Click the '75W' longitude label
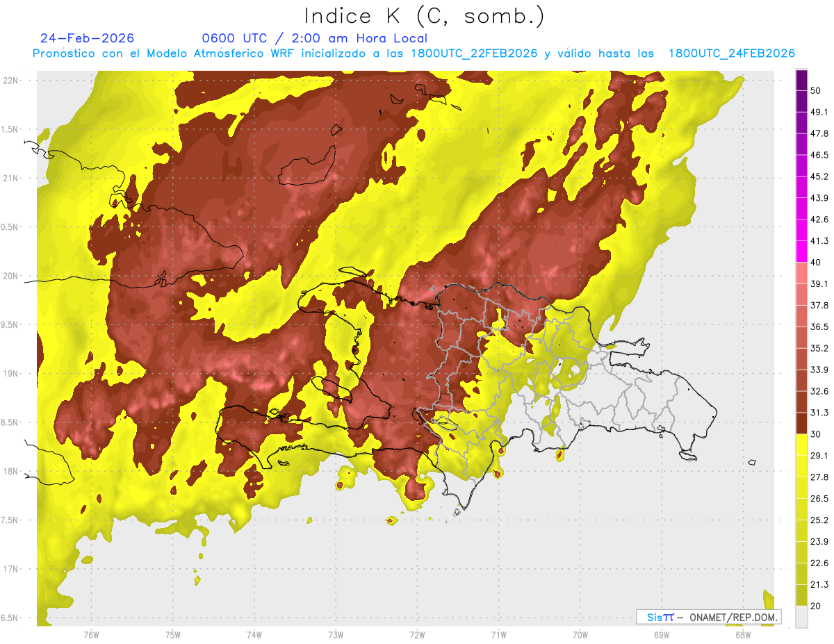 173,634
